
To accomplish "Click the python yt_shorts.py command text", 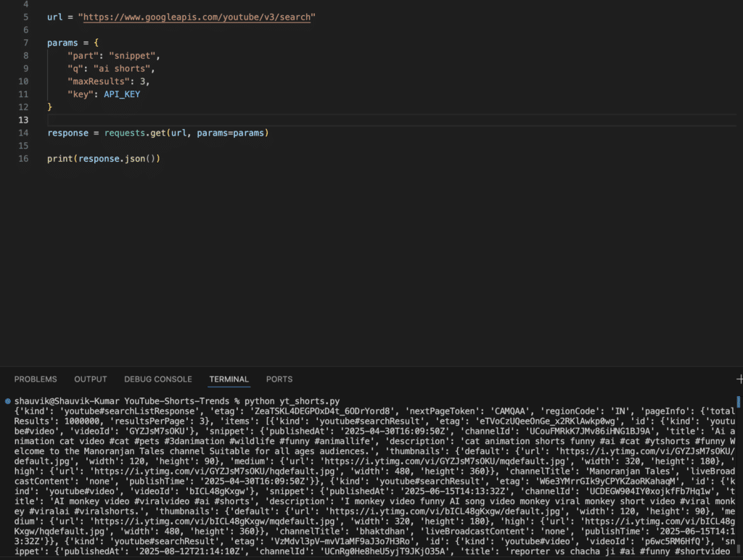I will click(x=292, y=401).
